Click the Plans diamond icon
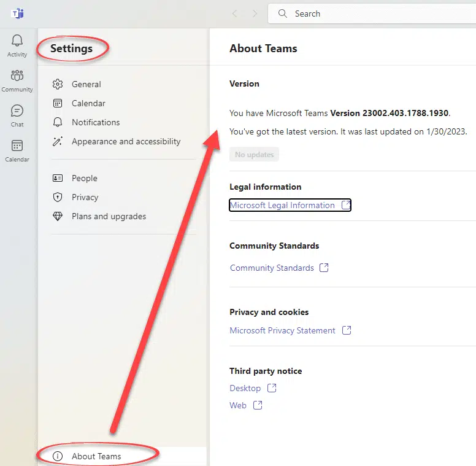This screenshot has height=466, width=476. (x=58, y=216)
